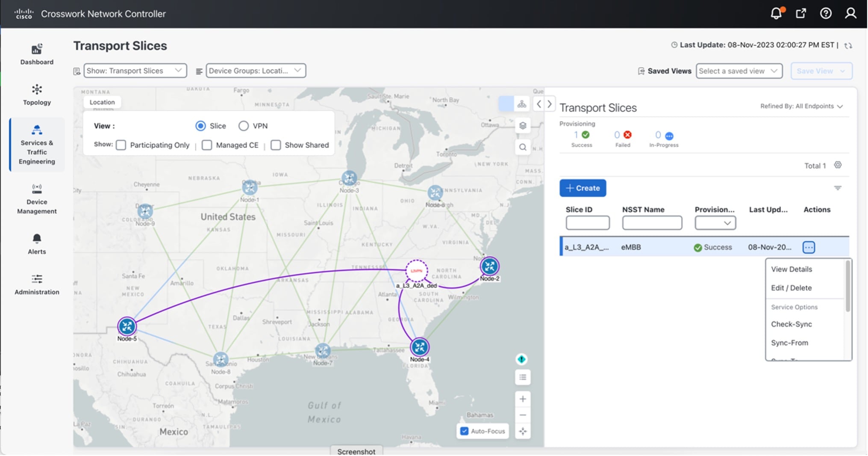The image size is (868, 456).
Task: Click the Slice ID filter field
Action: [588, 223]
